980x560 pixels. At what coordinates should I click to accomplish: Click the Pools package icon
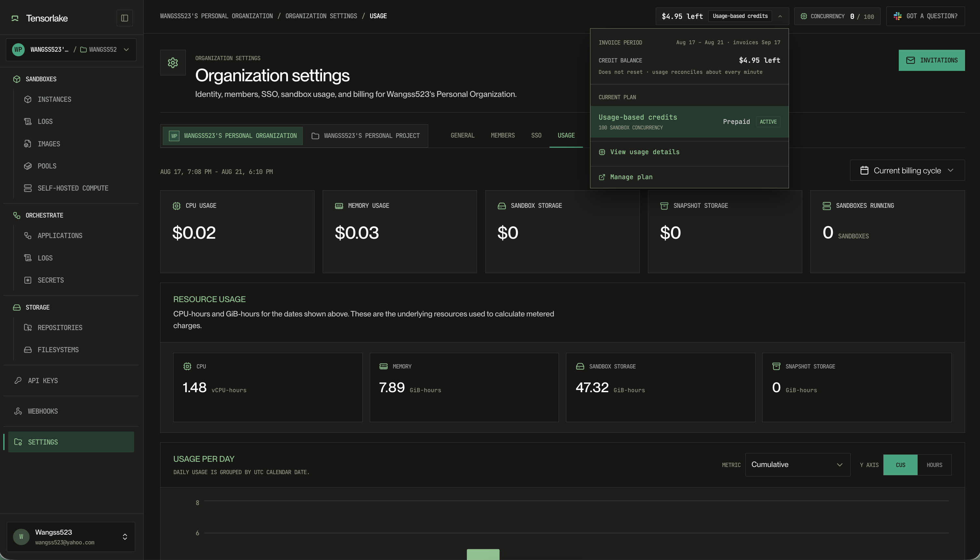(x=28, y=166)
